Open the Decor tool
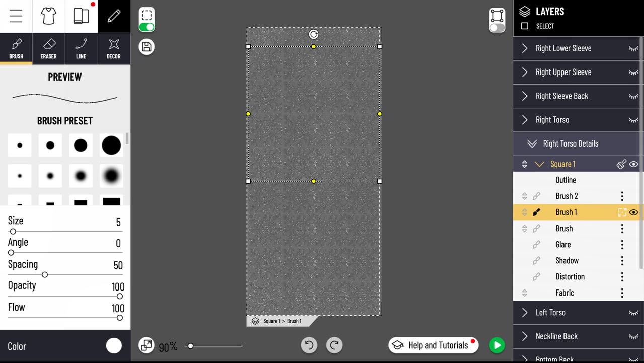Screen dimensions: 644x363 [114, 49]
